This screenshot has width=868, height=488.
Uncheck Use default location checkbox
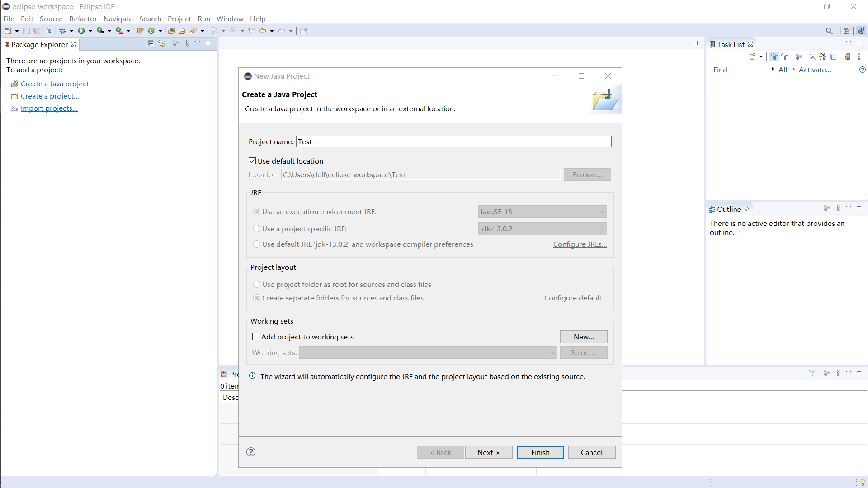click(x=252, y=161)
